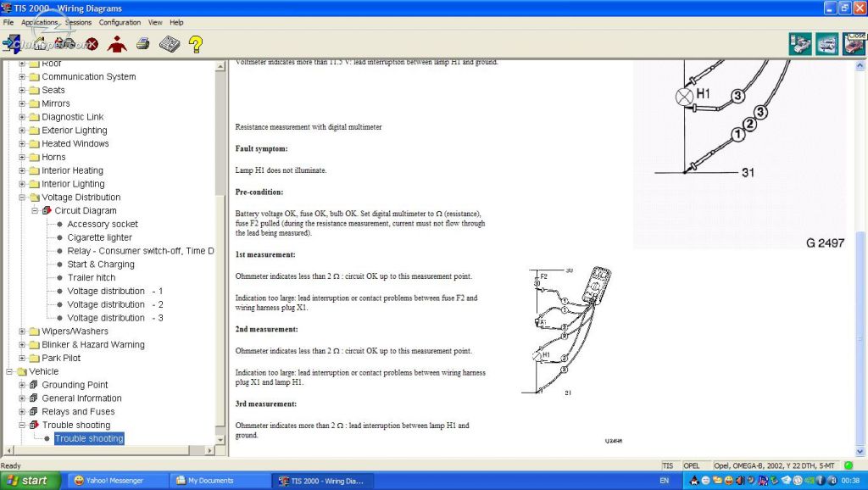Viewport: 868px width, 490px height.
Task: Expand the Relays and Fuses node
Action: click(22, 412)
